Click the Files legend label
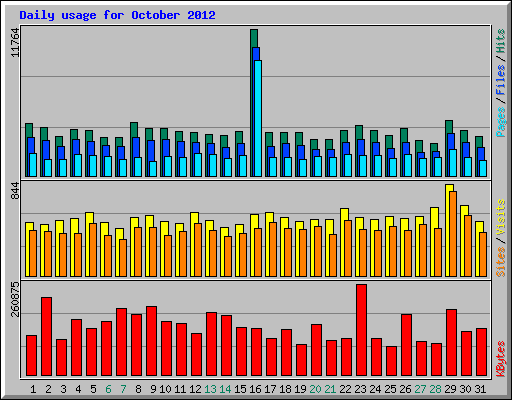Viewport: 512px width, 400px height. pos(501,79)
